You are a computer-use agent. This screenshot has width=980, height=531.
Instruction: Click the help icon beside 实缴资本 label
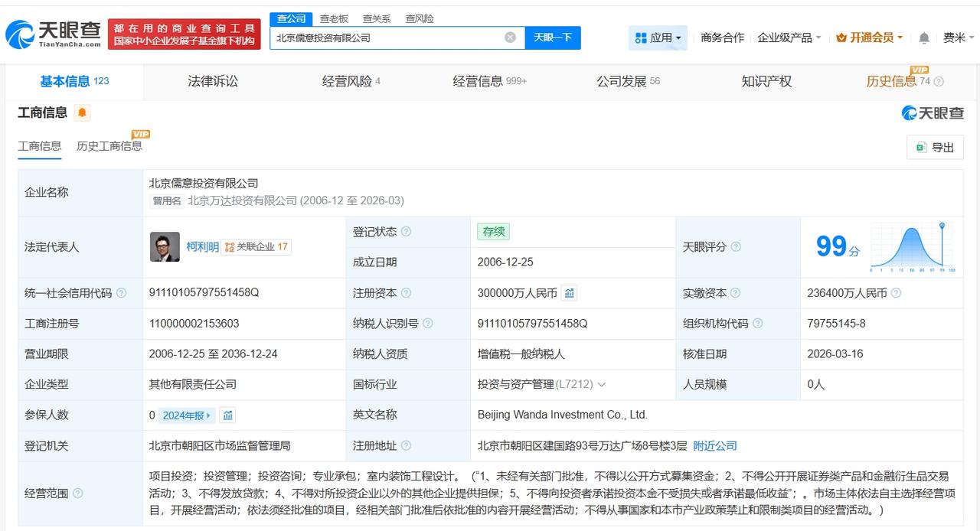coord(735,293)
